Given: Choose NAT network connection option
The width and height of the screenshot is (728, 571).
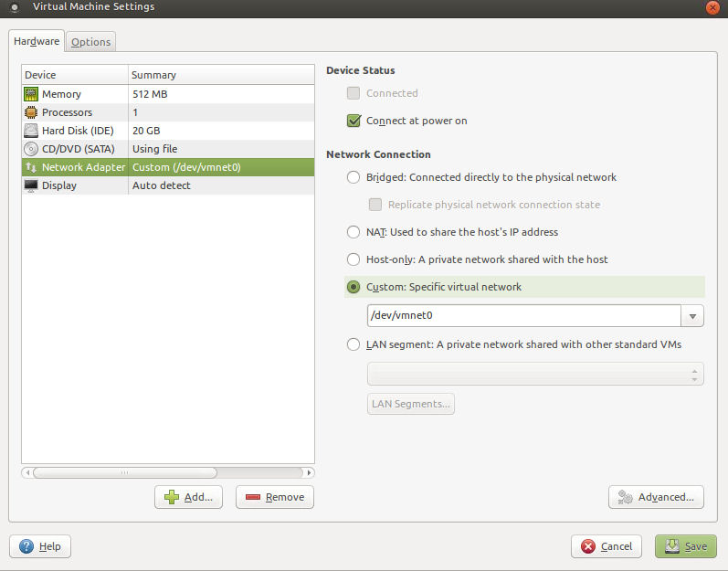Looking at the screenshot, I should coord(353,232).
